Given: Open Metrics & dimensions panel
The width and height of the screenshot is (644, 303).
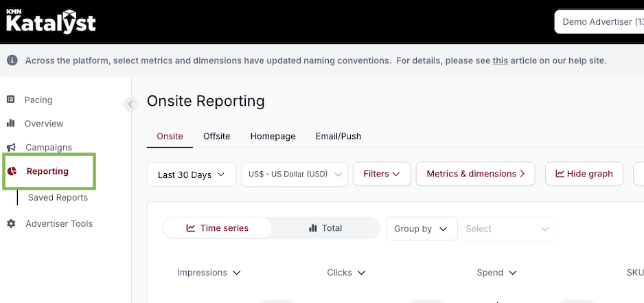Looking at the screenshot, I should (475, 174).
